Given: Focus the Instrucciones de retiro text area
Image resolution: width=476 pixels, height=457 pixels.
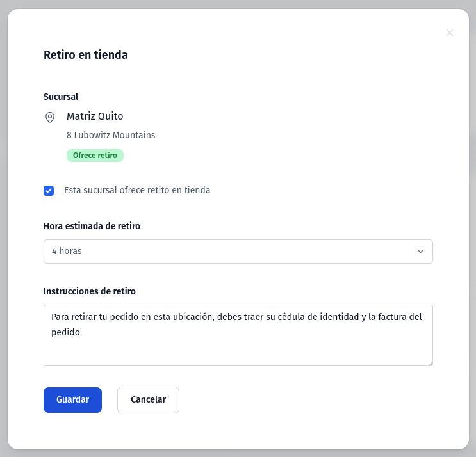Looking at the screenshot, I should pos(238,335).
